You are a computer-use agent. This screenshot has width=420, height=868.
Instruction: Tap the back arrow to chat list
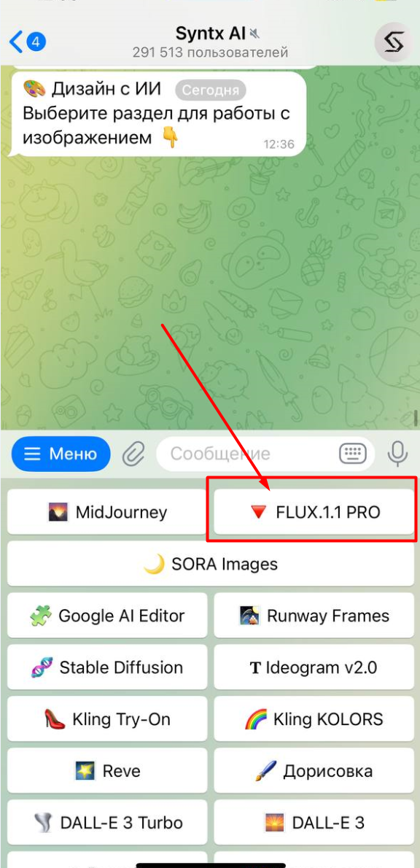(17, 42)
